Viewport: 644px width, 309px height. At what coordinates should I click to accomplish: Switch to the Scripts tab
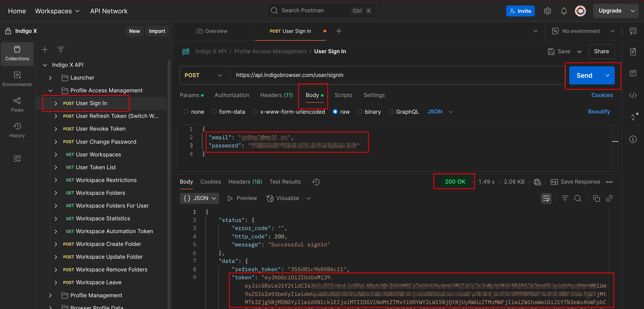coord(343,95)
